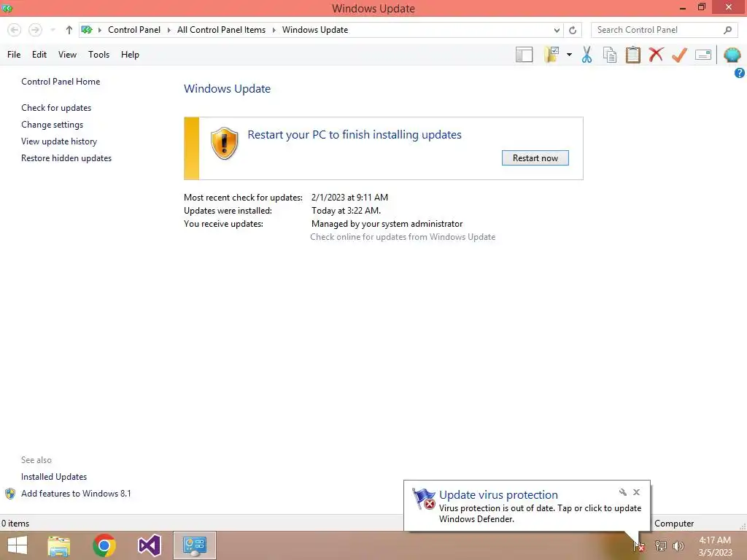Open the File menu

14,55
